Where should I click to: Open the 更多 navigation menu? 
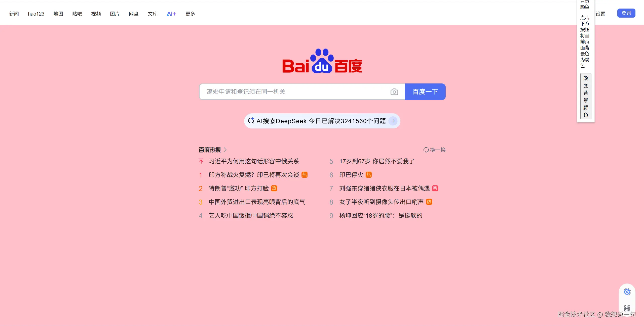pyautogui.click(x=190, y=14)
